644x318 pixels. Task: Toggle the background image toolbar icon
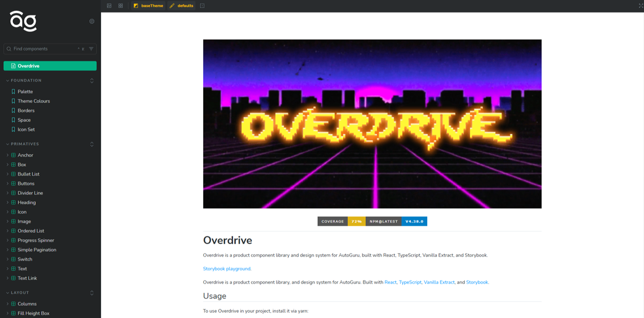(109, 6)
